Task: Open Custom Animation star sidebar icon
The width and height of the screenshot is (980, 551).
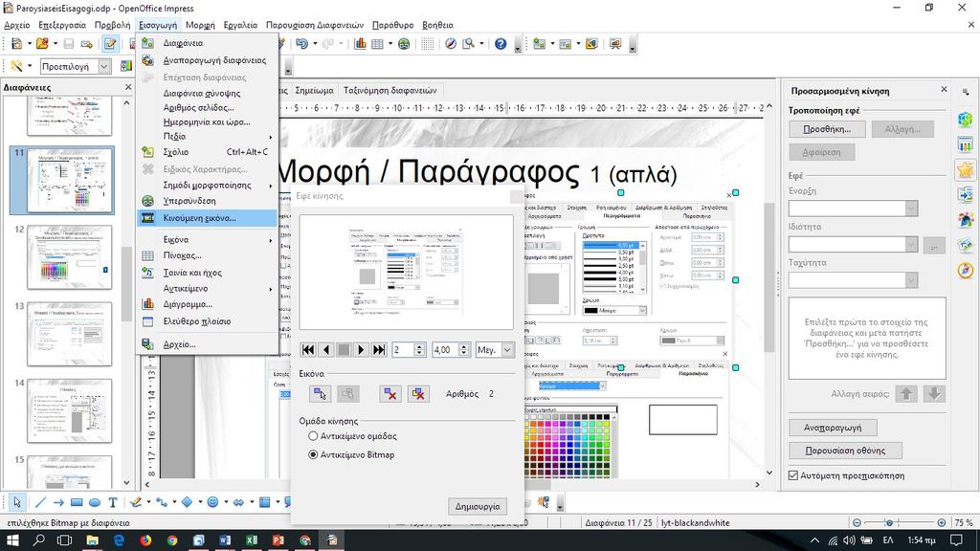Action: (966, 169)
